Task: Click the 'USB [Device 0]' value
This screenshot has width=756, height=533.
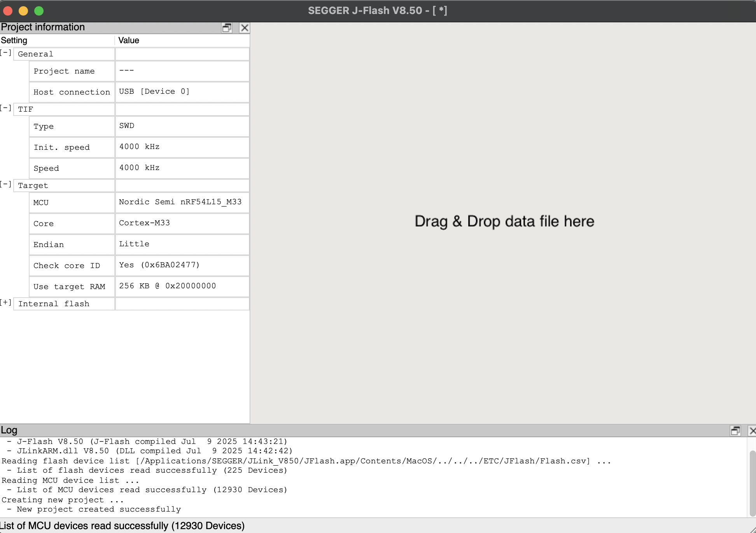Action: click(182, 92)
